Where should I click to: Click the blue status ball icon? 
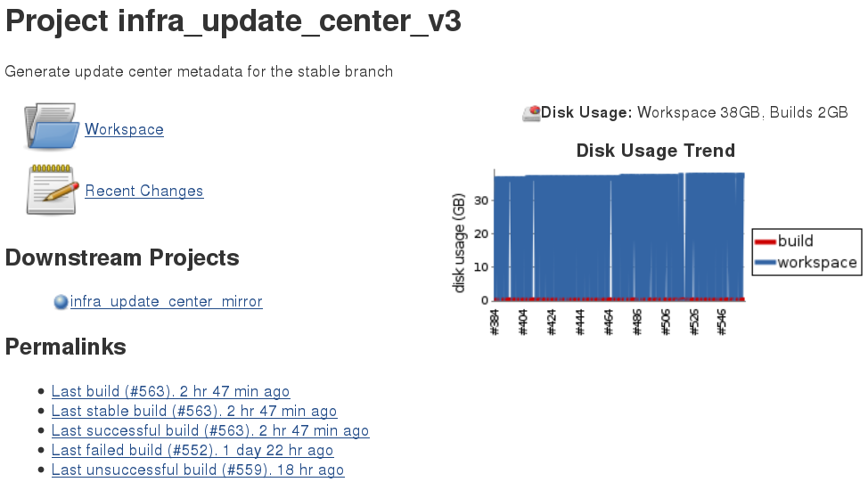coord(61,302)
